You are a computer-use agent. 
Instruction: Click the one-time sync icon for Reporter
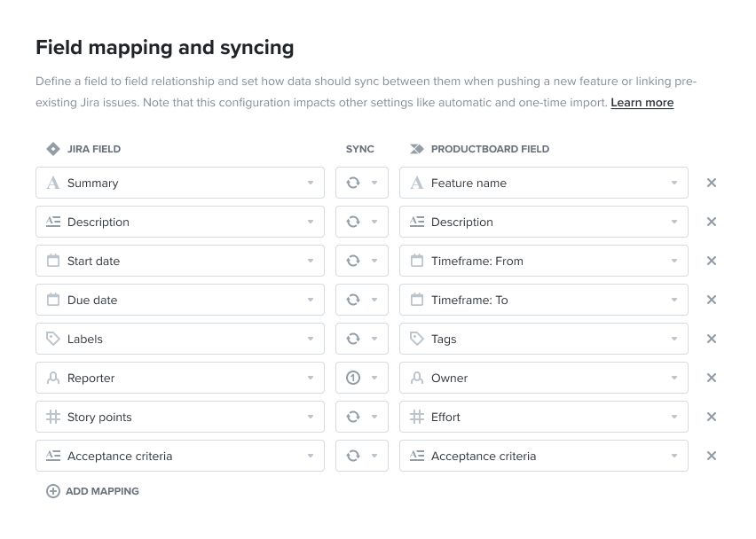click(353, 378)
